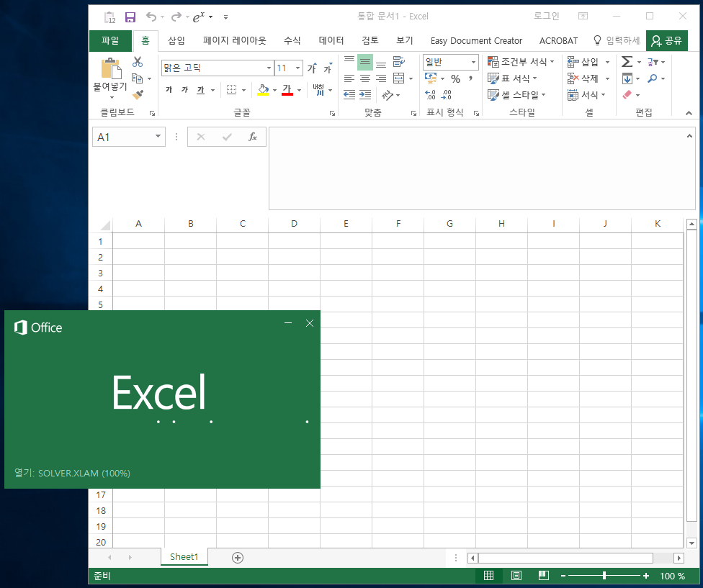Switch to the Formulas tab
The width and height of the screenshot is (703, 588).
coord(292,41)
